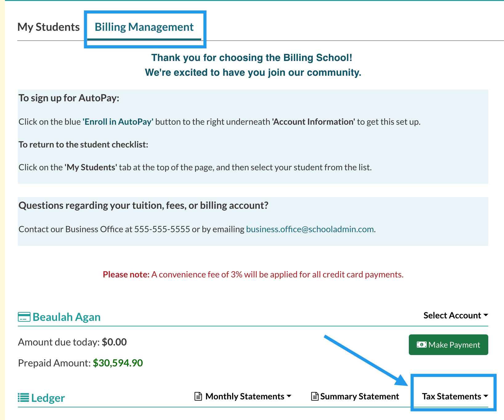Image resolution: width=504 pixels, height=420 pixels.
Task: Click the cash icon in Make Payment button
Action: point(421,345)
